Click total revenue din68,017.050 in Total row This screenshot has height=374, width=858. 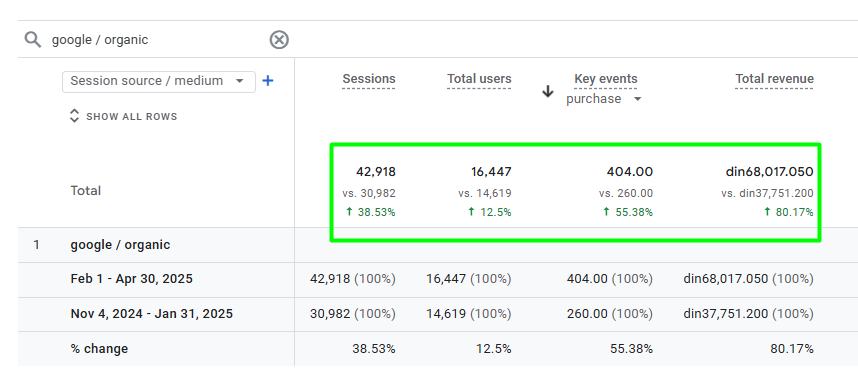coord(770,172)
